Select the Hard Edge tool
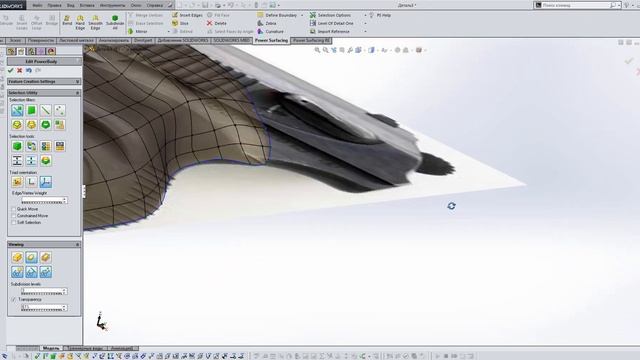 tap(80, 22)
